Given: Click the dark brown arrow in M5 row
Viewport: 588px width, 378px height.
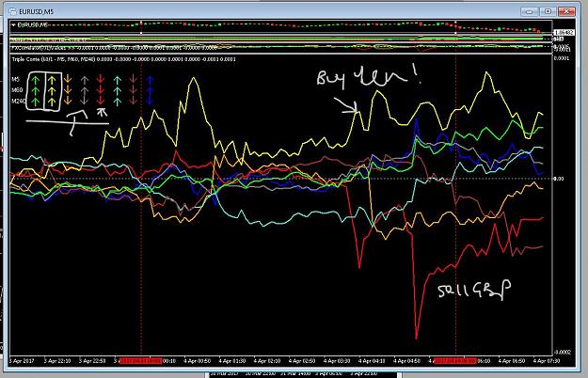Looking at the screenshot, I should (x=134, y=79).
